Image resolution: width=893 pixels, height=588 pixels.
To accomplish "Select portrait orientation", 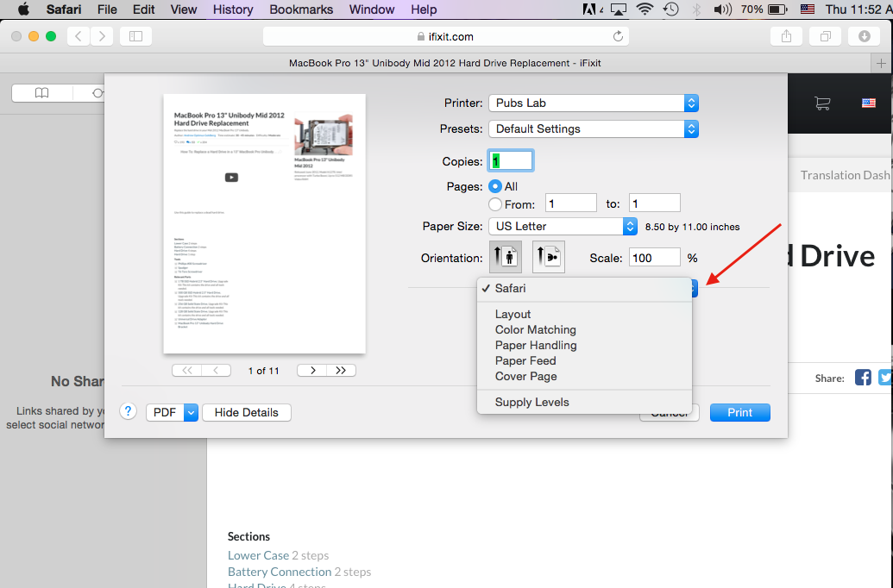I will (x=505, y=257).
